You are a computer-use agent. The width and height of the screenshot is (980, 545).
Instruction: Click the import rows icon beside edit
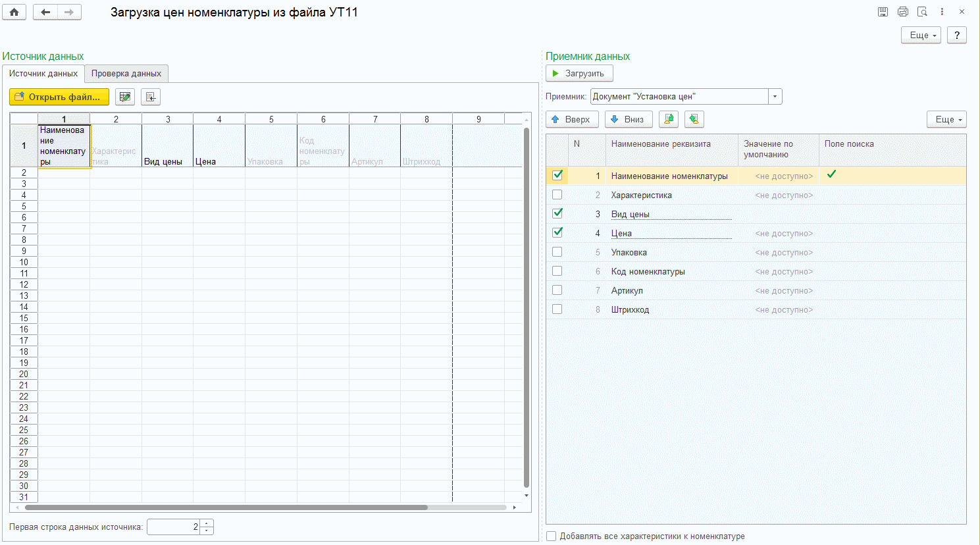pos(151,97)
